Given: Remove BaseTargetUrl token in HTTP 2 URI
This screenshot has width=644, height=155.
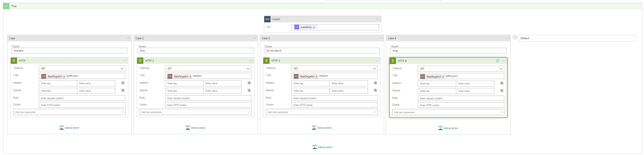Looking at the screenshot, I should (x=190, y=77).
